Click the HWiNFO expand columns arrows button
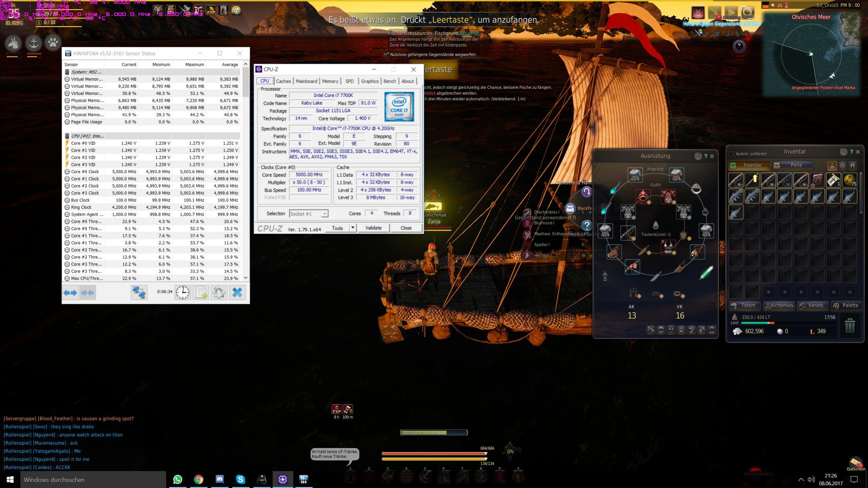This screenshot has height=488, width=868. pyautogui.click(x=70, y=292)
